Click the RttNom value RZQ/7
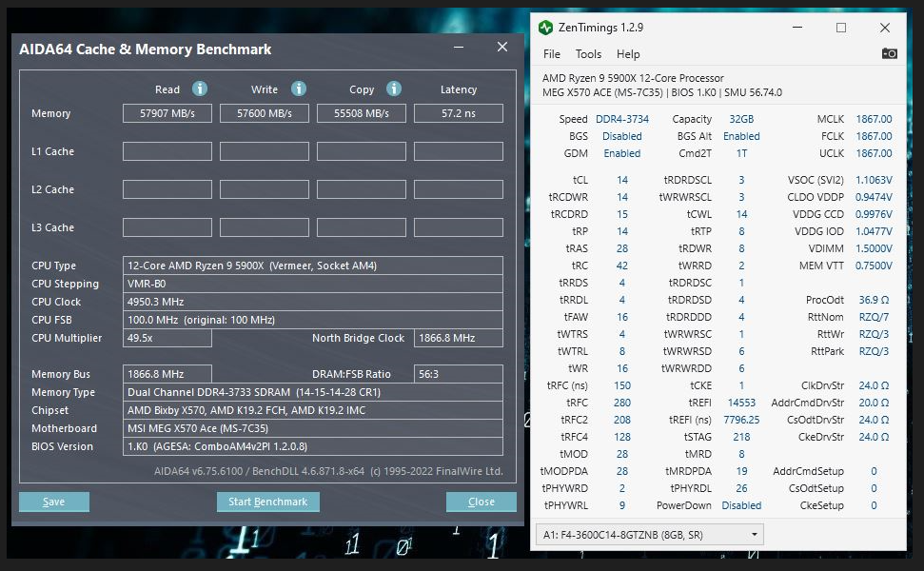Screen dimensions: 924x571 click(874, 317)
